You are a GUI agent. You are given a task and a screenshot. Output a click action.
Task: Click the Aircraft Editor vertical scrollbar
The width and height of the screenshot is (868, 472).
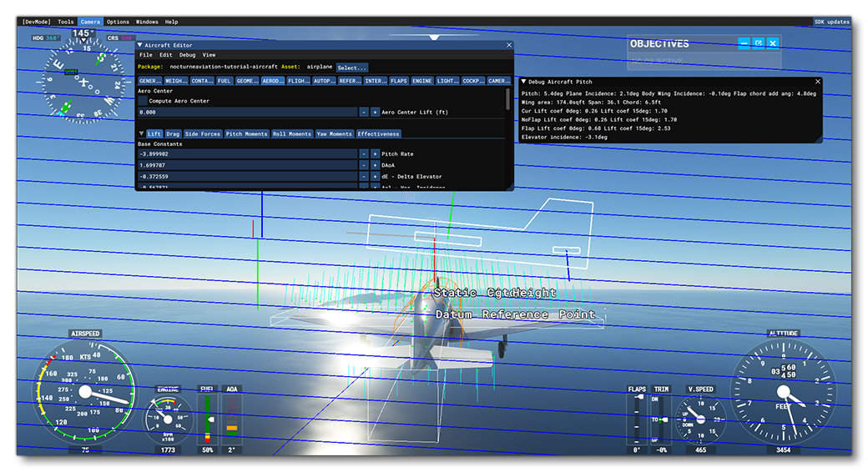coord(508,98)
